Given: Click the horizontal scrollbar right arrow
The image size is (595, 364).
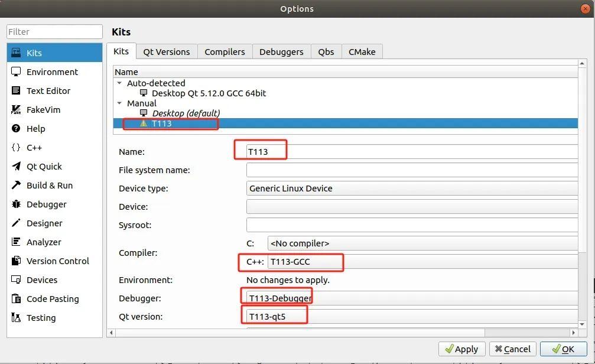Looking at the screenshot, I should (x=573, y=333).
